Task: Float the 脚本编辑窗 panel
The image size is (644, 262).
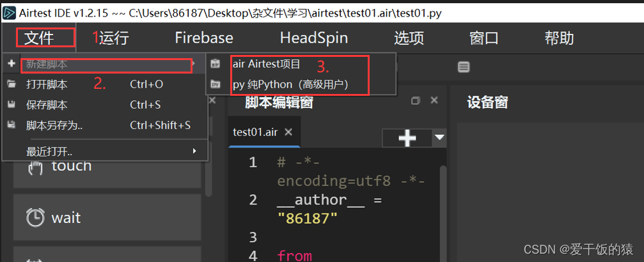Action: pos(416,100)
